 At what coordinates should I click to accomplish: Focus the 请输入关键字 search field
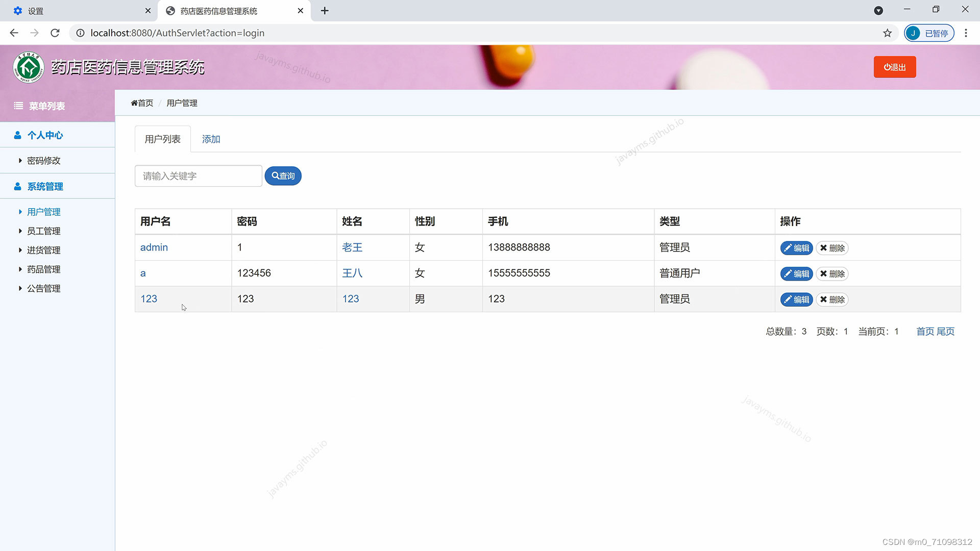coord(198,176)
